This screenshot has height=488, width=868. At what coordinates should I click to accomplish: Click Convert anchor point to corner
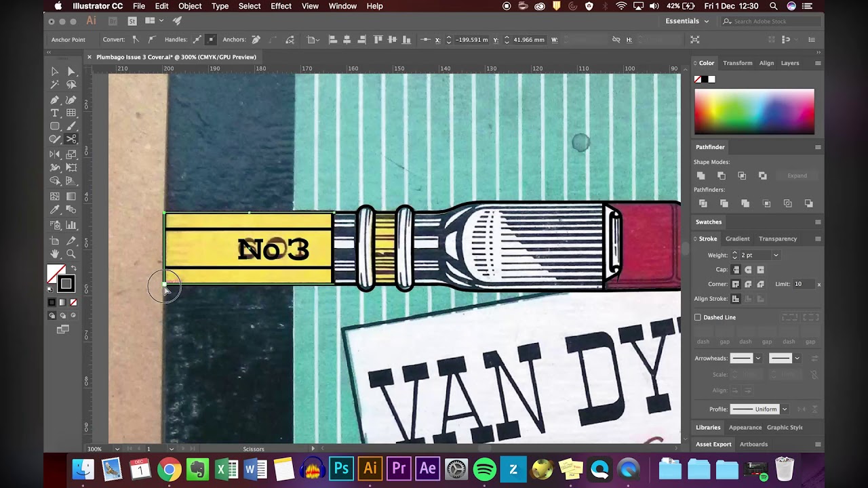pyautogui.click(x=136, y=40)
